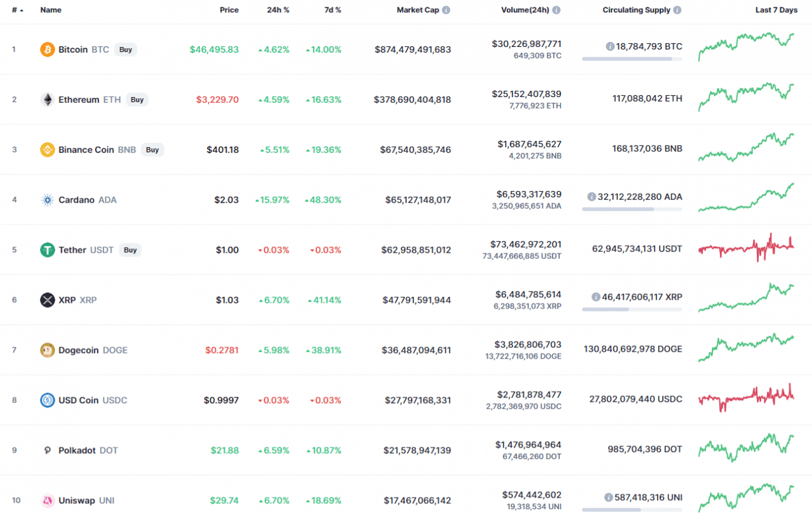This screenshot has width=812, height=518.
Task: Click the Cardano circulating supply progress bar
Action: click(x=632, y=209)
